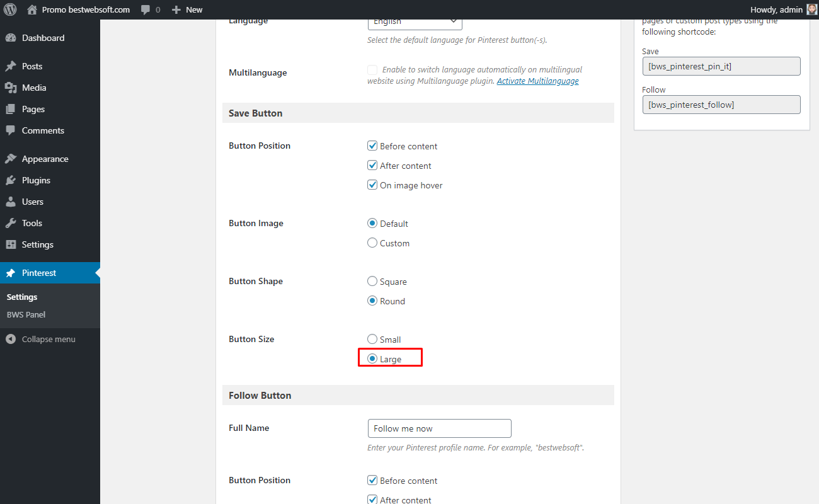Open the comments bubble icon in the admin bar

point(146,10)
